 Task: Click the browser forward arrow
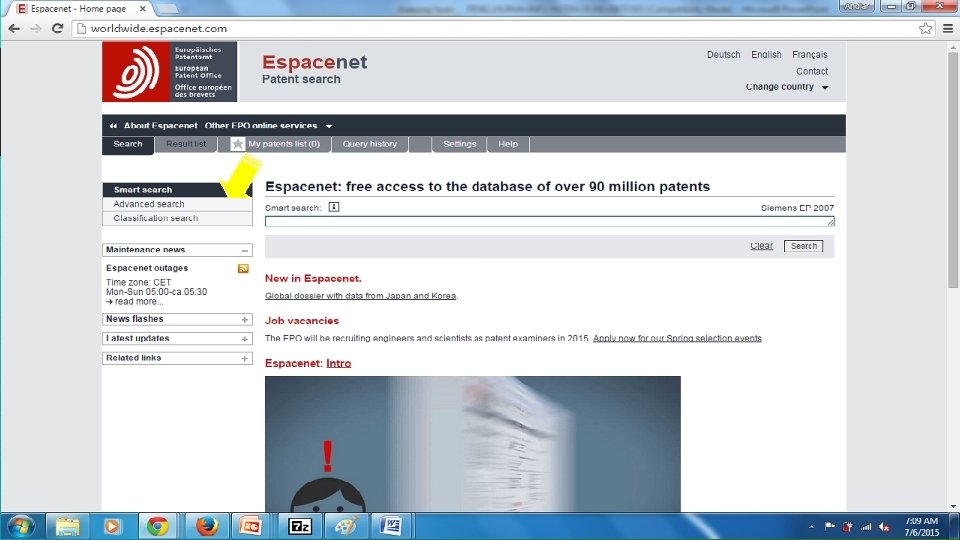point(36,28)
